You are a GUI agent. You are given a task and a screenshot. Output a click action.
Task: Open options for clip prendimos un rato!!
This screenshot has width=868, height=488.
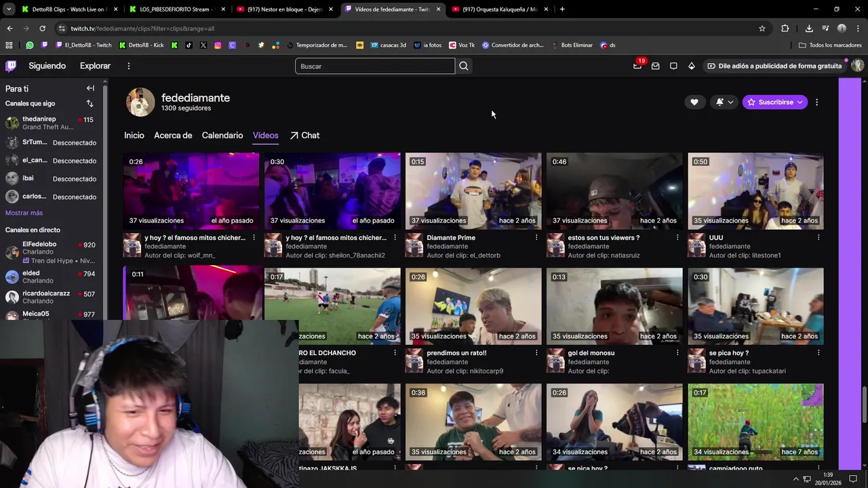click(x=536, y=352)
